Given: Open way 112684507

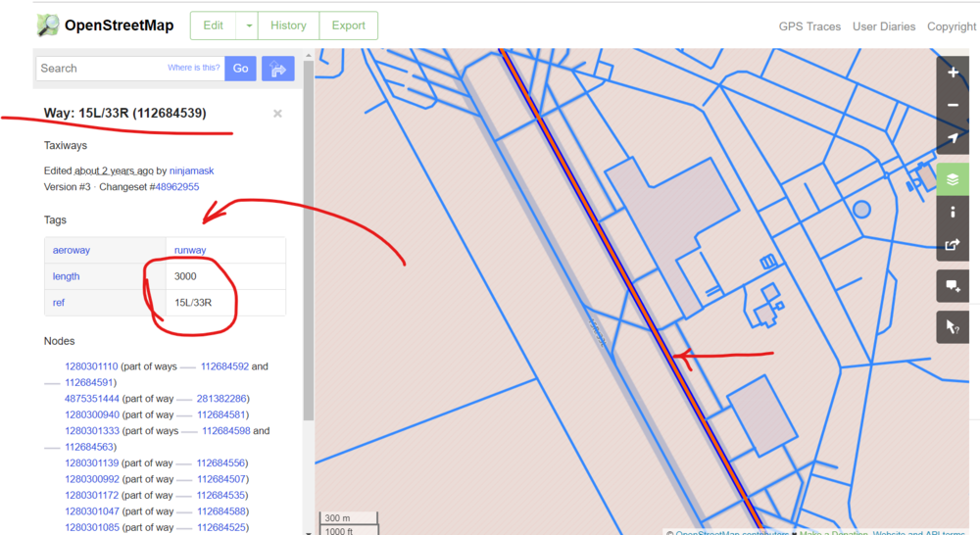Looking at the screenshot, I should click(x=221, y=479).
